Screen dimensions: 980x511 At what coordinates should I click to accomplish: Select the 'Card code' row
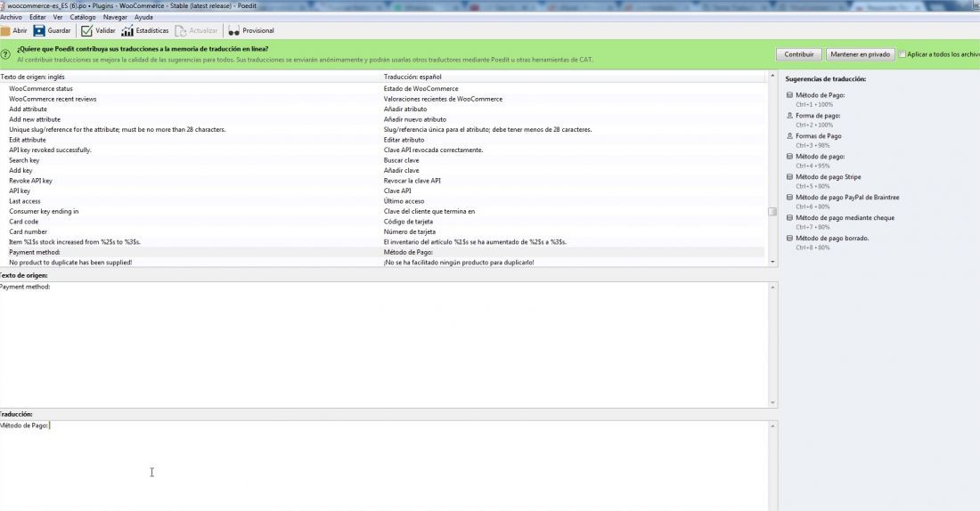(382, 222)
